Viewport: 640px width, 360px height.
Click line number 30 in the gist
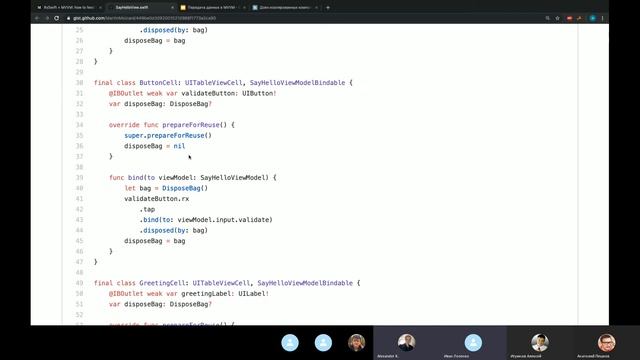point(79,82)
